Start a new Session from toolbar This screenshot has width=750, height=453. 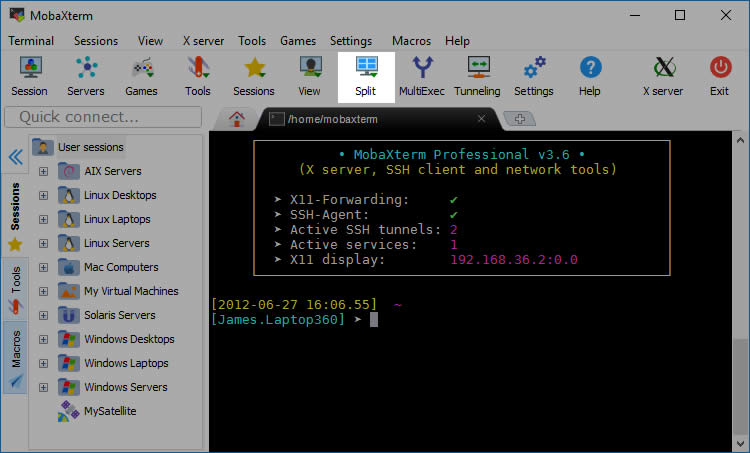point(29,75)
